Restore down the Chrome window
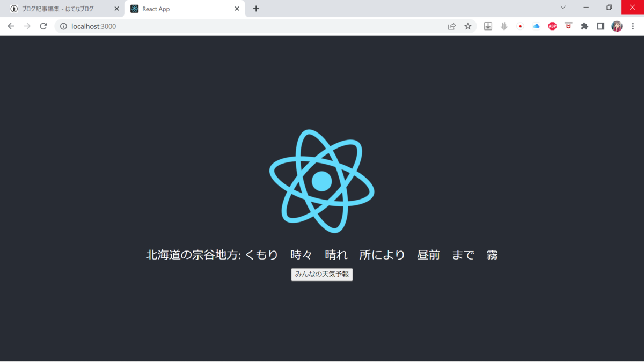Screen dimensions: 644x362 609,8
